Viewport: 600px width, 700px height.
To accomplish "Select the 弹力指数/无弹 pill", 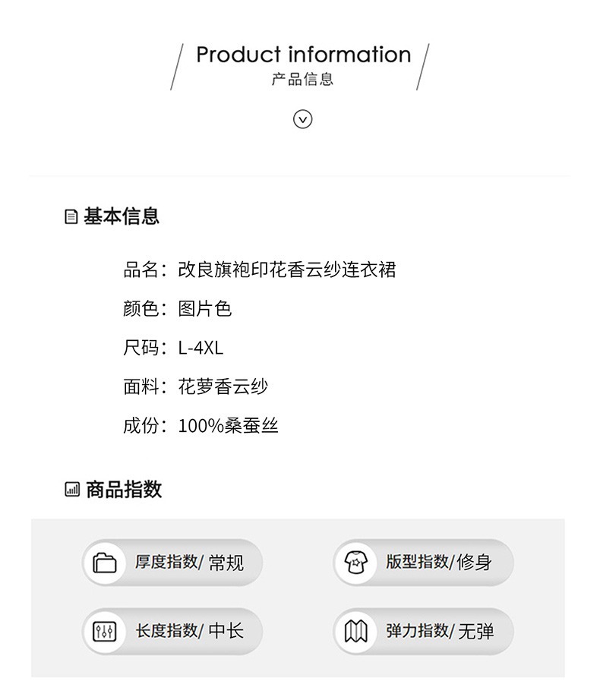I will click(x=423, y=631).
